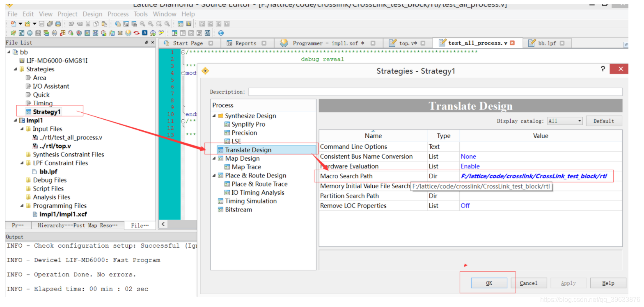Click the Save All toolbar icon
The image size is (644, 307).
click(x=50, y=24)
